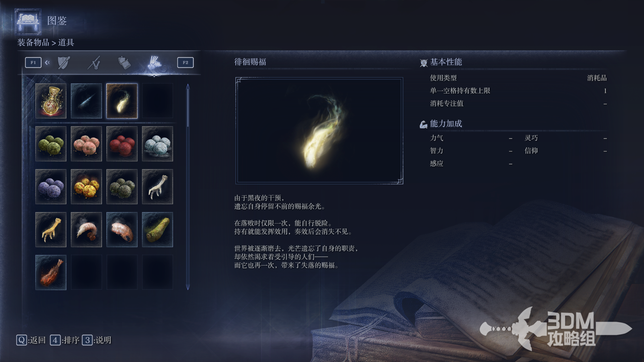The width and height of the screenshot is (644, 362).
Task: Click the F1 previous category button
Action: tap(33, 62)
